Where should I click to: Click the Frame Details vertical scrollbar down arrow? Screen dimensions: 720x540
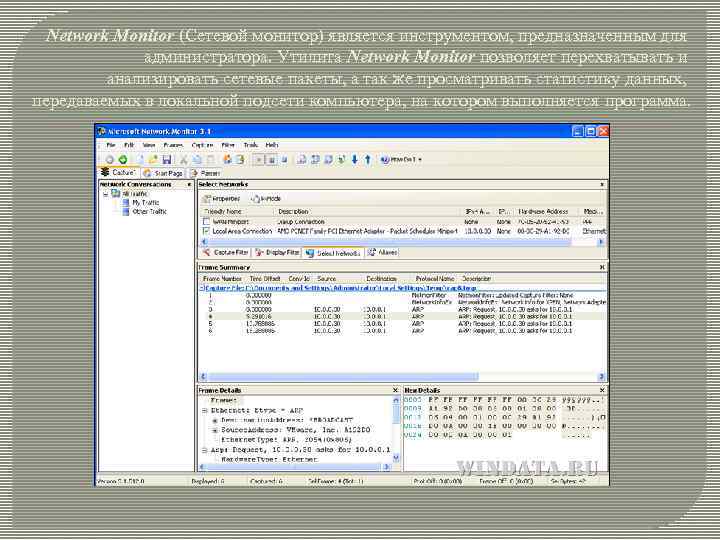coord(396,458)
